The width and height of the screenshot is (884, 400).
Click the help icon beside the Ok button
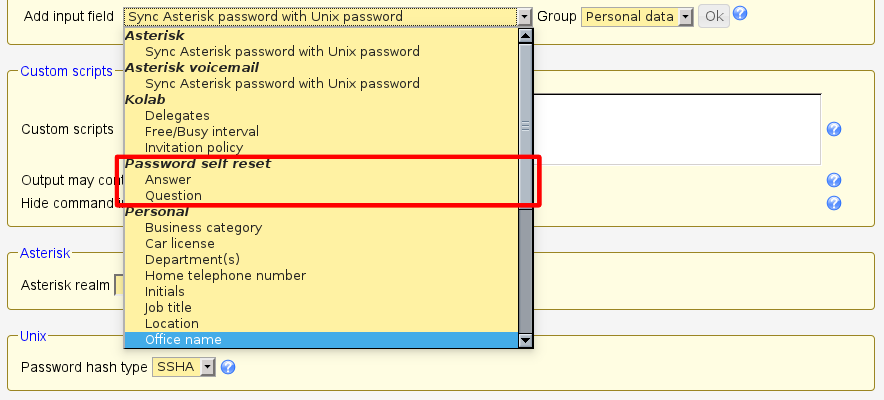click(x=740, y=15)
